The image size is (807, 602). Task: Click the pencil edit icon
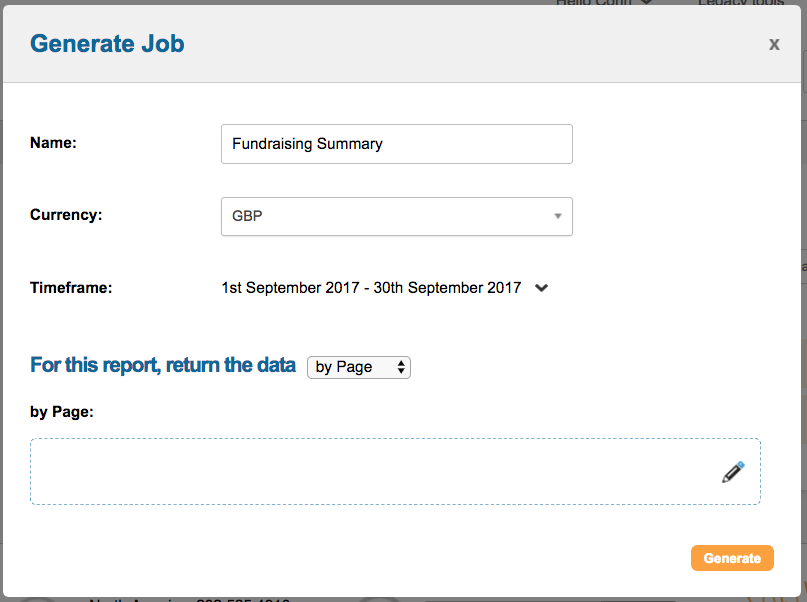[733, 472]
